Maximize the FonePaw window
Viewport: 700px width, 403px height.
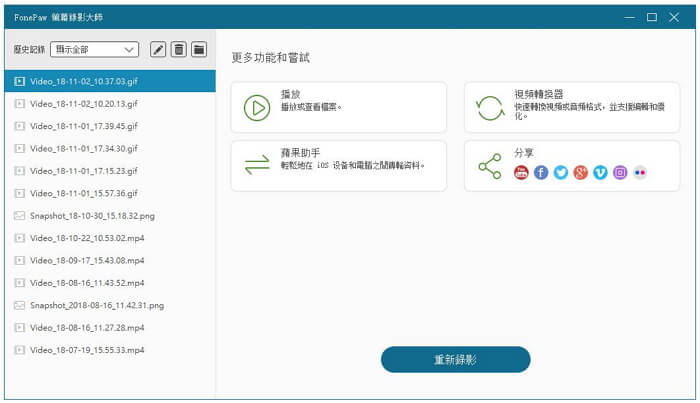coord(652,17)
